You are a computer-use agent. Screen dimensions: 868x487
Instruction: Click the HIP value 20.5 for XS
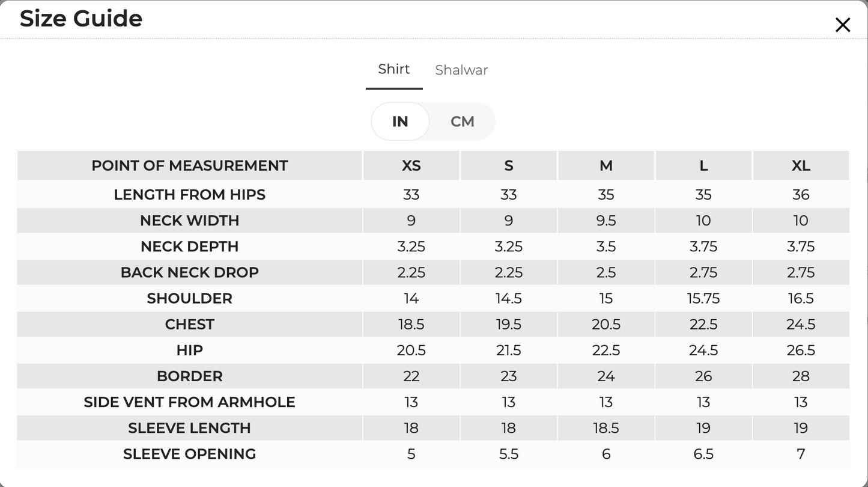tap(411, 351)
